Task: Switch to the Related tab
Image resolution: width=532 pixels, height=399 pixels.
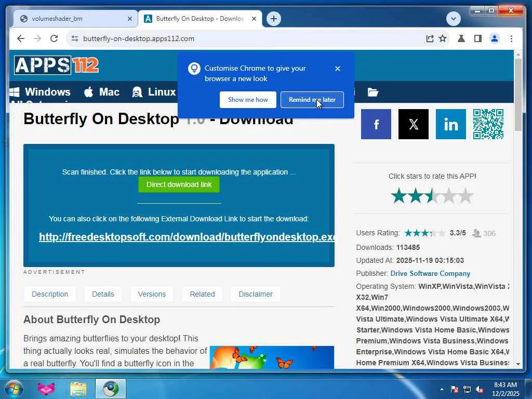Action: (202, 294)
